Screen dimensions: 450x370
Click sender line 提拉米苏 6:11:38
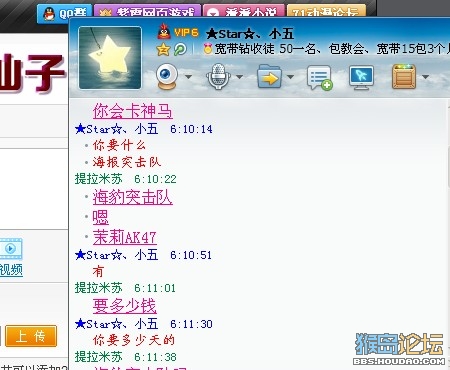pos(126,357)
